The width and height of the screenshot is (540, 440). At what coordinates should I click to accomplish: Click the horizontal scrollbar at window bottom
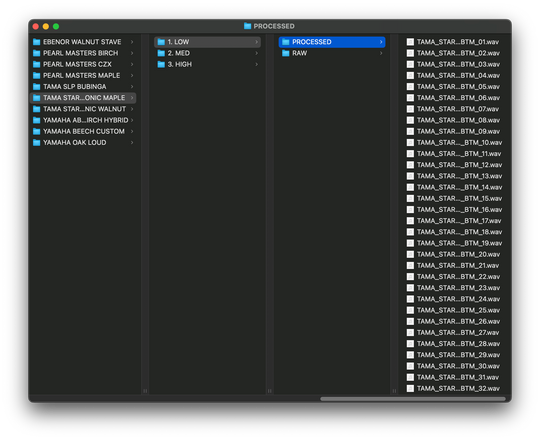point(413,399)
